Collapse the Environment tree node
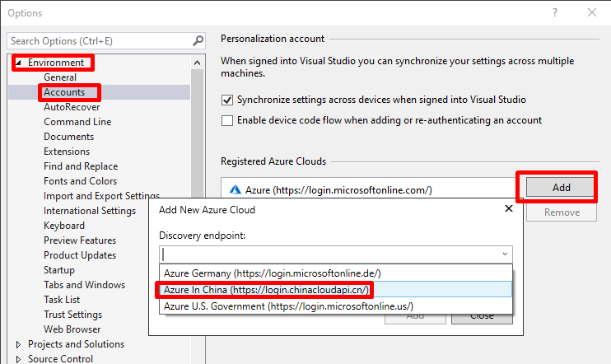Screen dimensions: 611x364 pyautogui.click(x=18, y=63)
